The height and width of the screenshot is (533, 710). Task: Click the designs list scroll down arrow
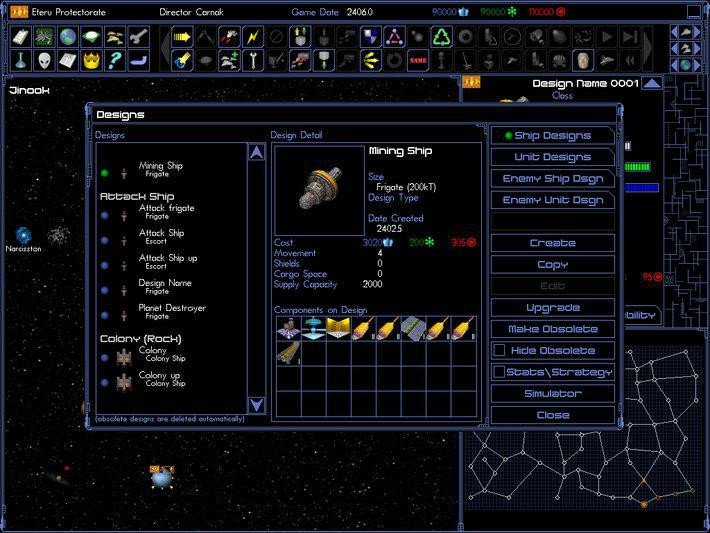click(x=256, y=405)
